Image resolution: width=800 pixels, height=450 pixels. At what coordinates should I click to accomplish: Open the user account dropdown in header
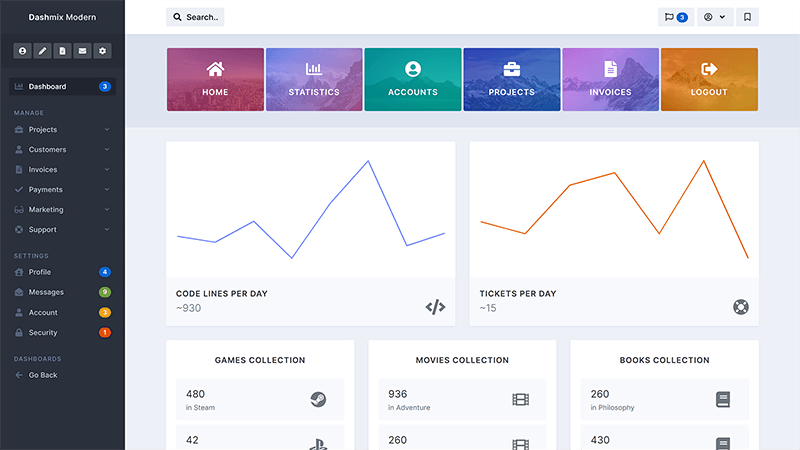tap(714, 17)
